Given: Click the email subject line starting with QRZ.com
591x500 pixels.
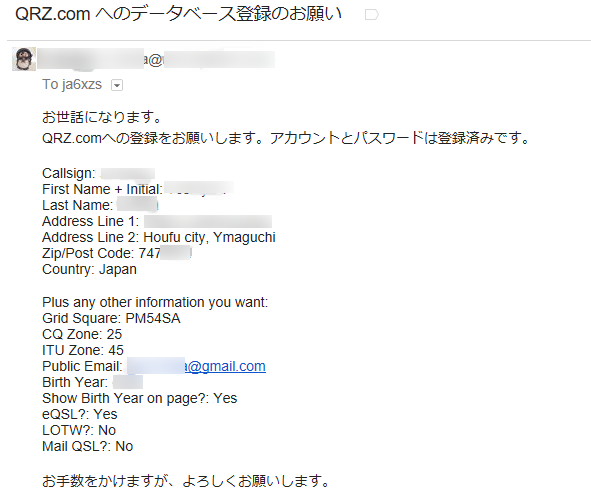Looking at the screenshot, I should coord(178,14).
